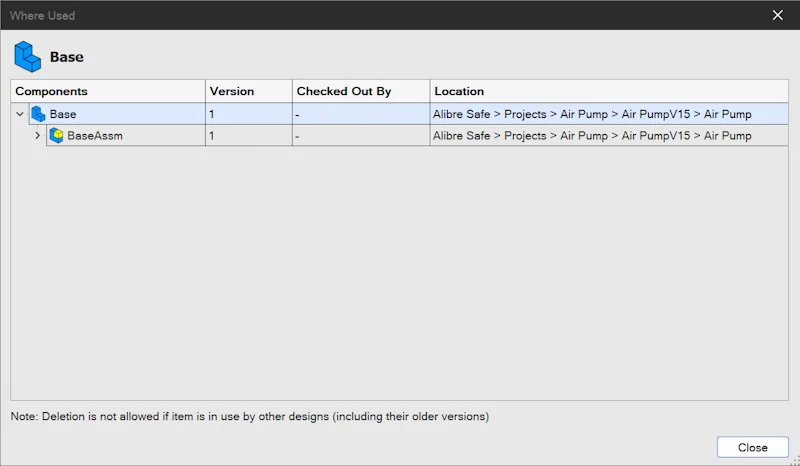Click Checked Out By cell of BaseAssm row
This screenshot has height=466, width=800.
click(361, 136)
